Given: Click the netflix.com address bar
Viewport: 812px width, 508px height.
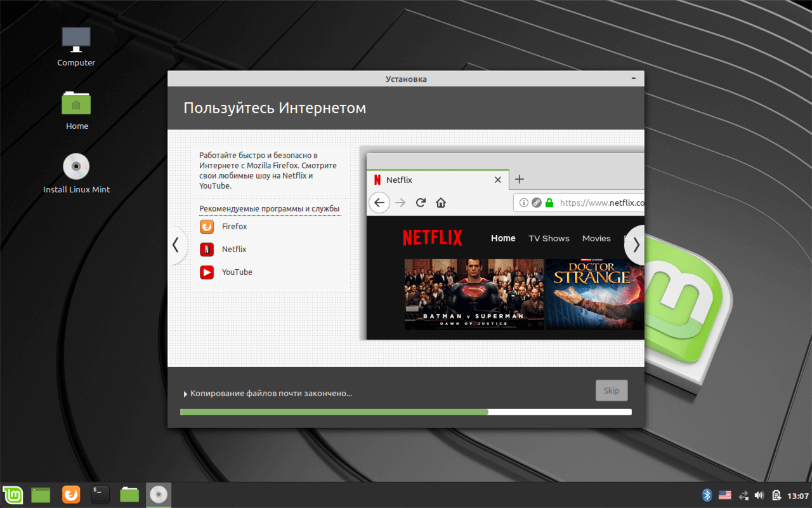Looking at the screenshot, I should 579,203.
